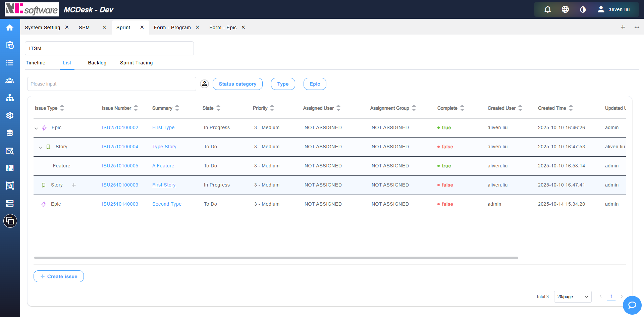This screenshot has height=317, width=644.
Task: Close the SPM tab
Action: click(x=104, y=27)
